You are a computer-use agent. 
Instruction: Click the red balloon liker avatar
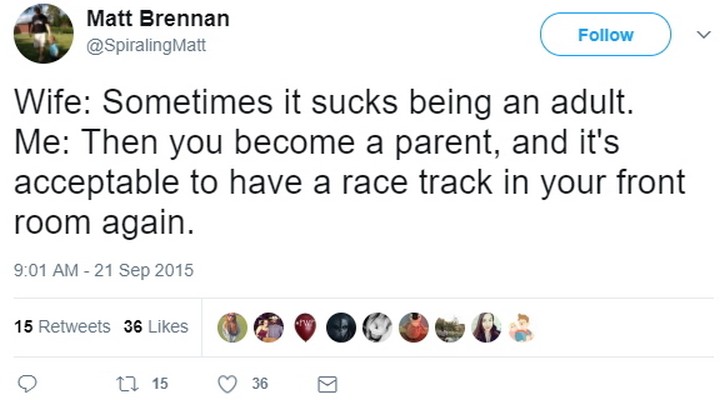coord(304,327)
